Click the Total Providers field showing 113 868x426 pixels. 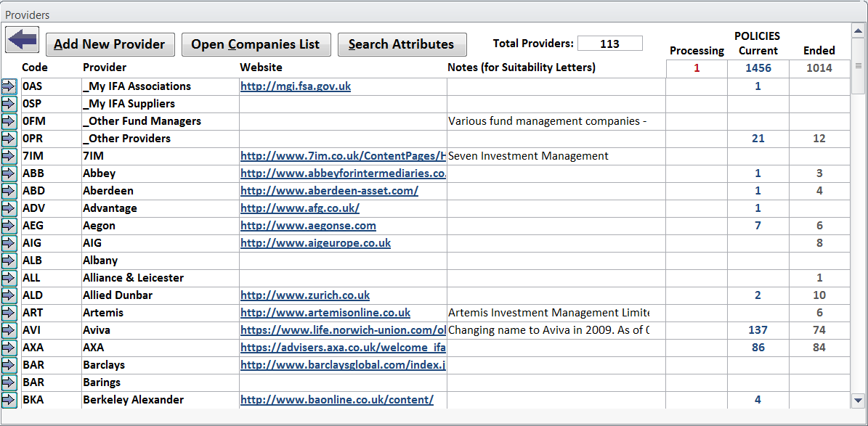coord(609,44)
